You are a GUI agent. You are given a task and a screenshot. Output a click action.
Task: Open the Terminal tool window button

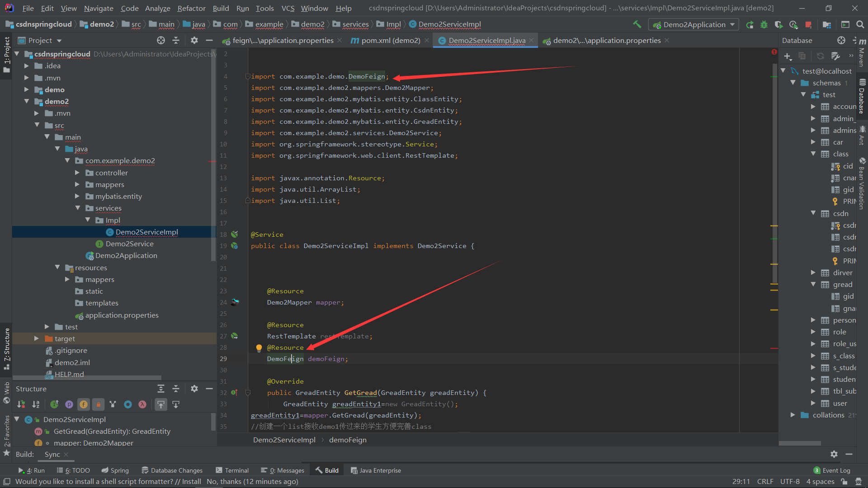pyautogui.click(x=232, y=470)
